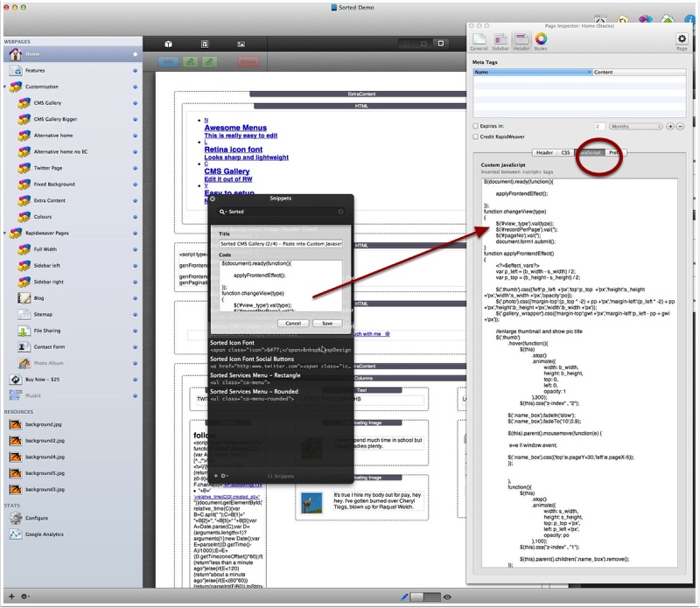Select the Sorted Icon Font snippet
The height and width of the screenshot is (608, 700).
(281, 346)
